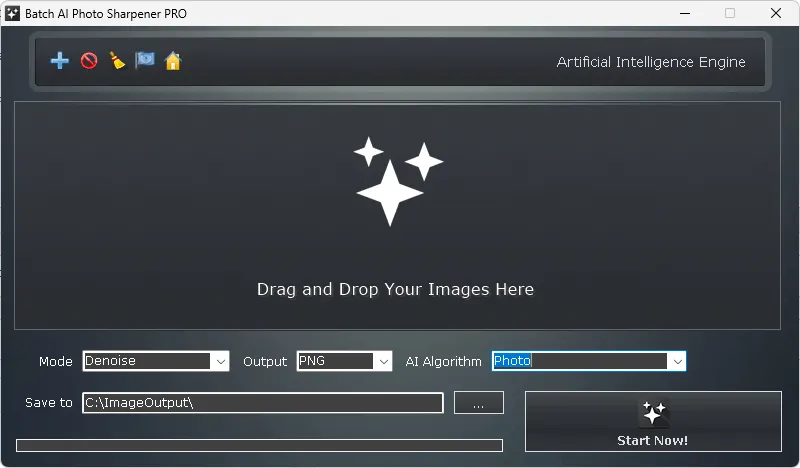Screen dimensions: 800x468
Task: Expand the Mode dropdown showing Denoise
Action: tap(220, 361)
